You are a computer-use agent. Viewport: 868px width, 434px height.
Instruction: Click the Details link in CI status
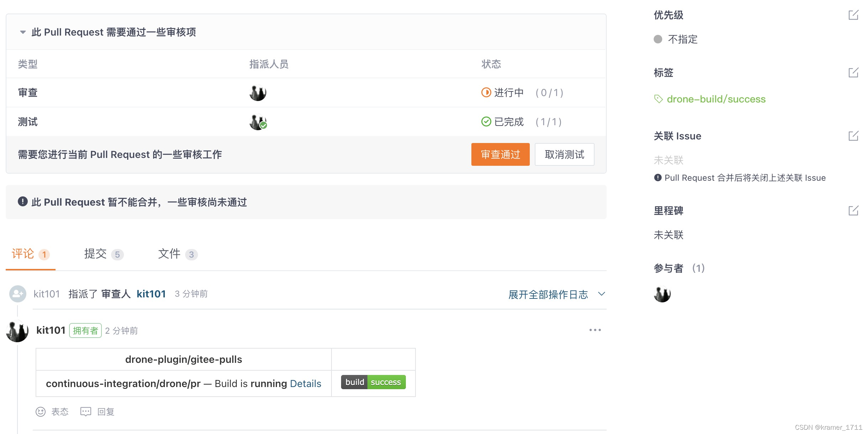pos(306,382)
